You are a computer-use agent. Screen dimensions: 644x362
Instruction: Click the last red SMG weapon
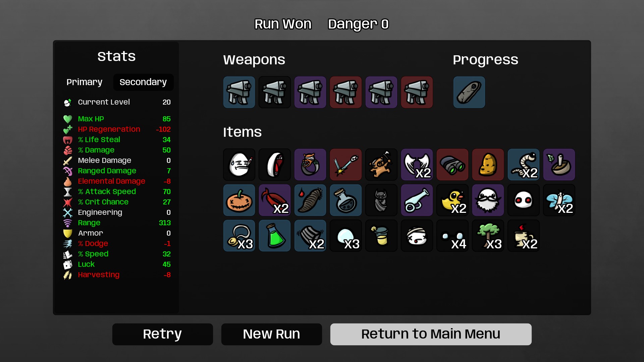click(x=417, y=92)
